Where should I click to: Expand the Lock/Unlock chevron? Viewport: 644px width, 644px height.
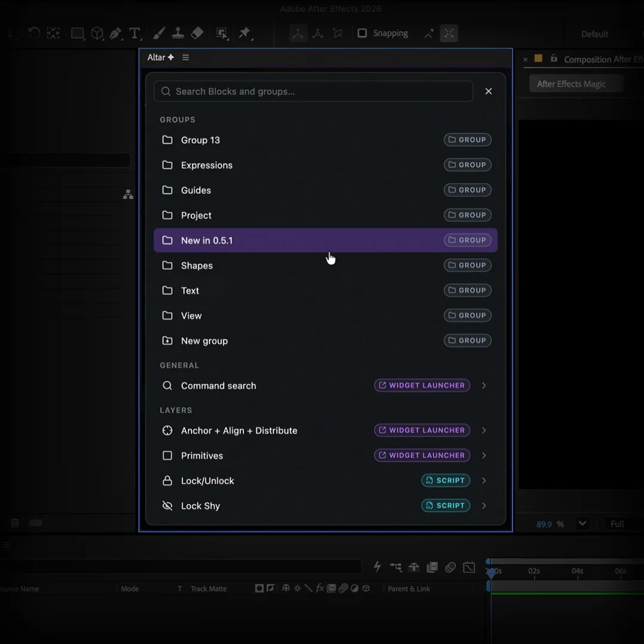pos(484,481)
